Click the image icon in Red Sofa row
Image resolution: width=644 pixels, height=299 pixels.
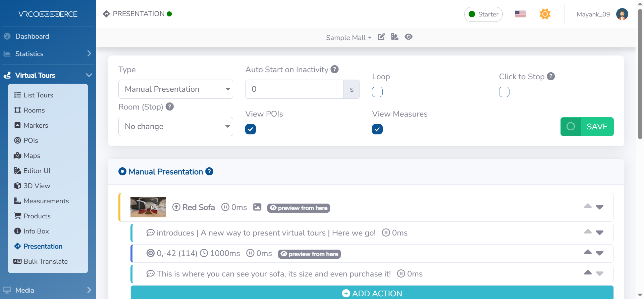point(257,207)
